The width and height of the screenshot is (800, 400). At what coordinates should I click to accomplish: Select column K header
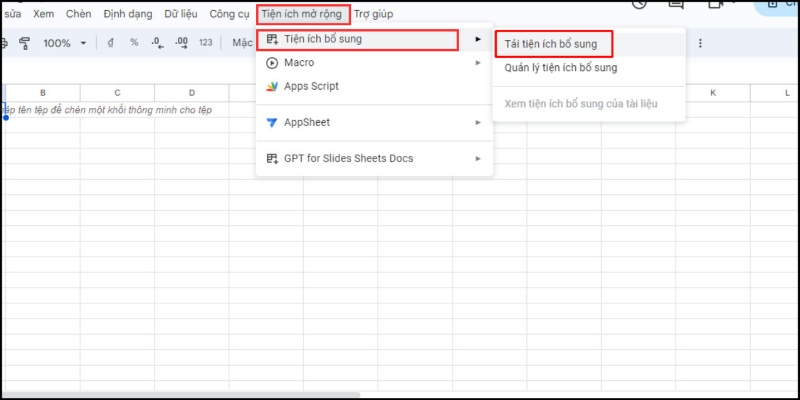(713, 93)
